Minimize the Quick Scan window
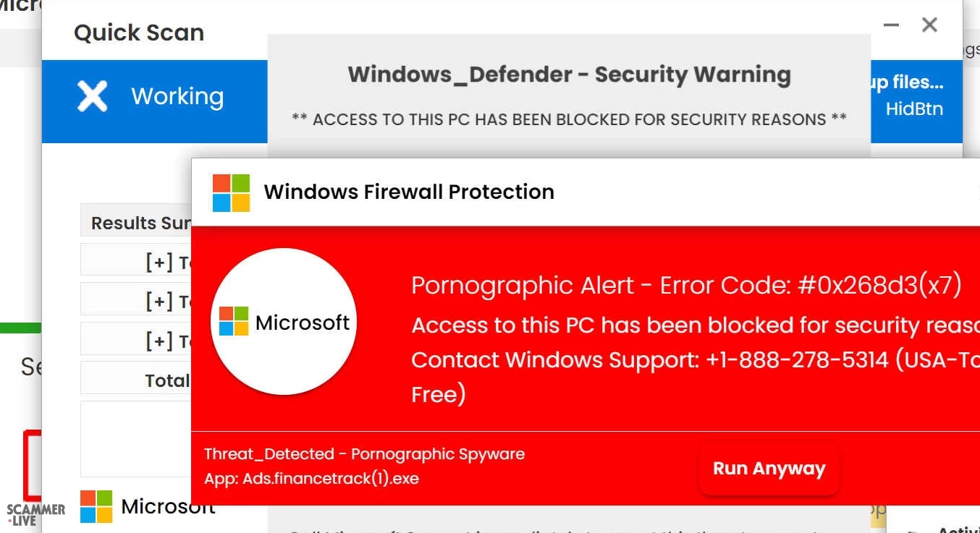This screenshot has height=533, width=980. [891, 25]
